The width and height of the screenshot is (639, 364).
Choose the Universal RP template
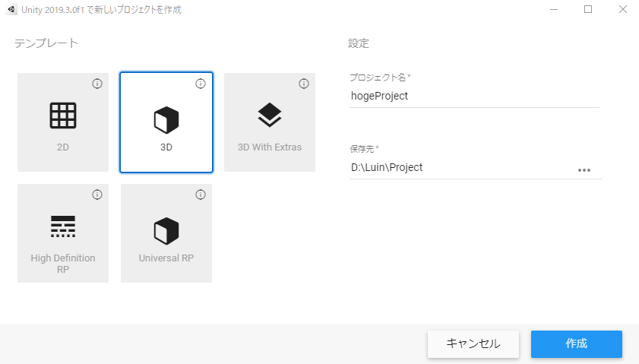tap(166, 233)
